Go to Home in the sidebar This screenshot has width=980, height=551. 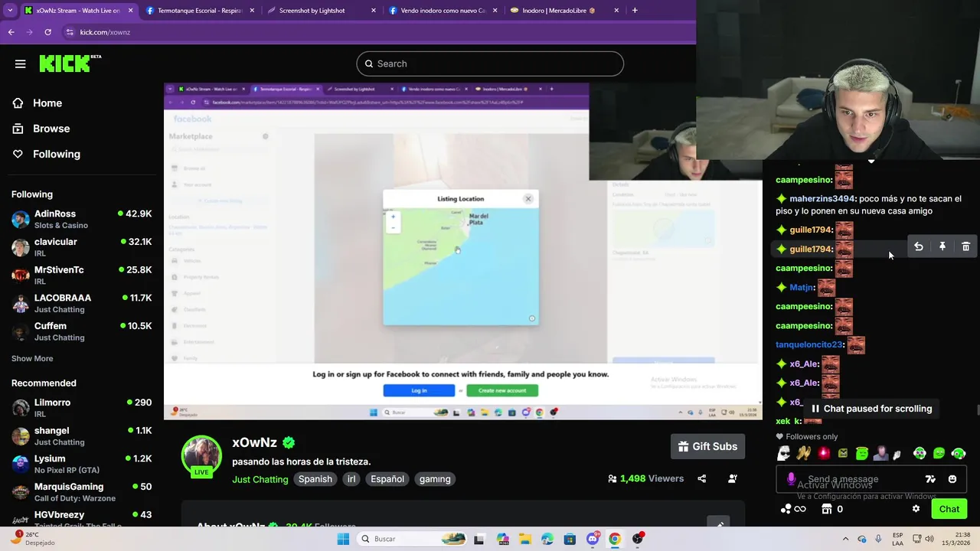47,103
